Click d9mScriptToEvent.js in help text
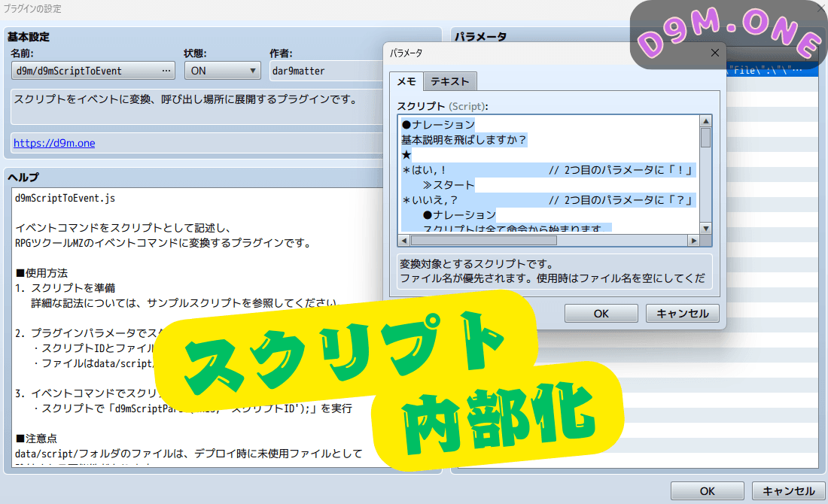 click(x=65, y=199)
